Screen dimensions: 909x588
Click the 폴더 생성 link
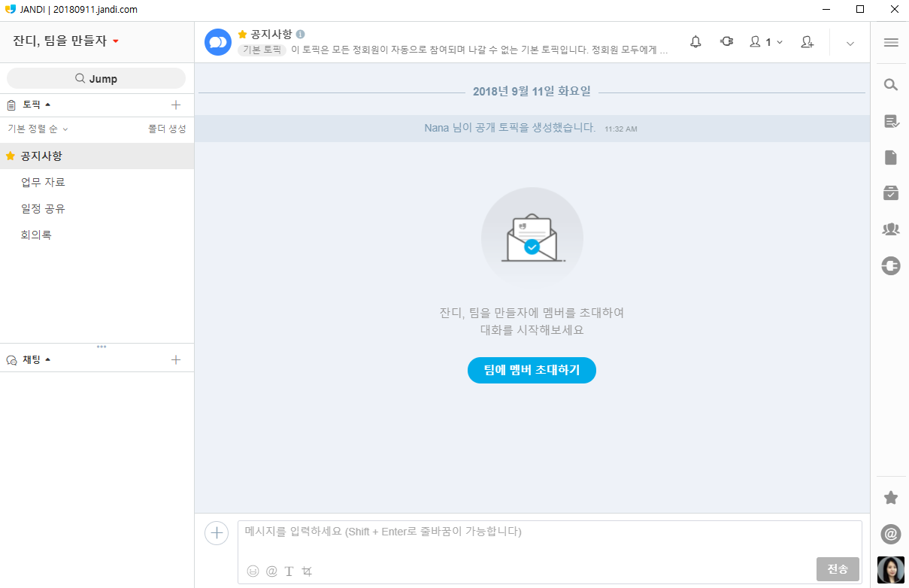[167, 129]
